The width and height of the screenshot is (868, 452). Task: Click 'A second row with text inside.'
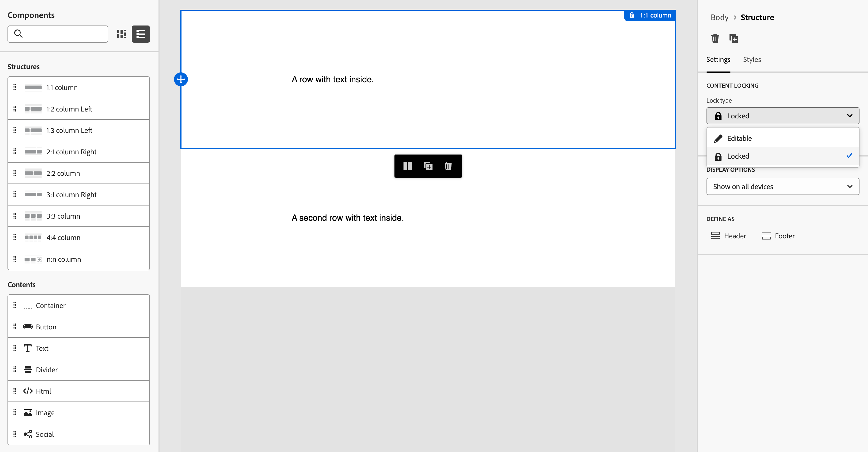coord(347,218)
